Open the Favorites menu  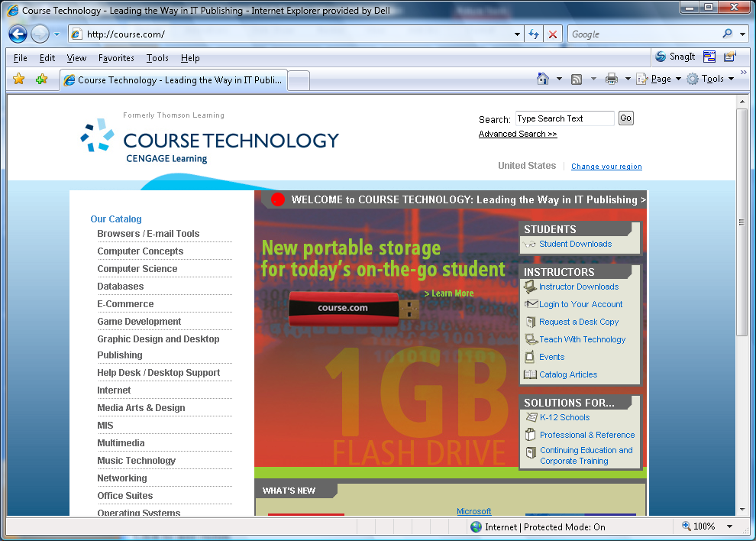click(x=116, y=58)
